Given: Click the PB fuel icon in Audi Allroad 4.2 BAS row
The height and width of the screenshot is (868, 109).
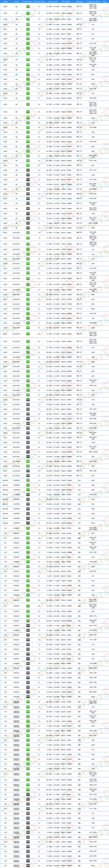Looking at the screenshot, I should [x=28, y=466].
